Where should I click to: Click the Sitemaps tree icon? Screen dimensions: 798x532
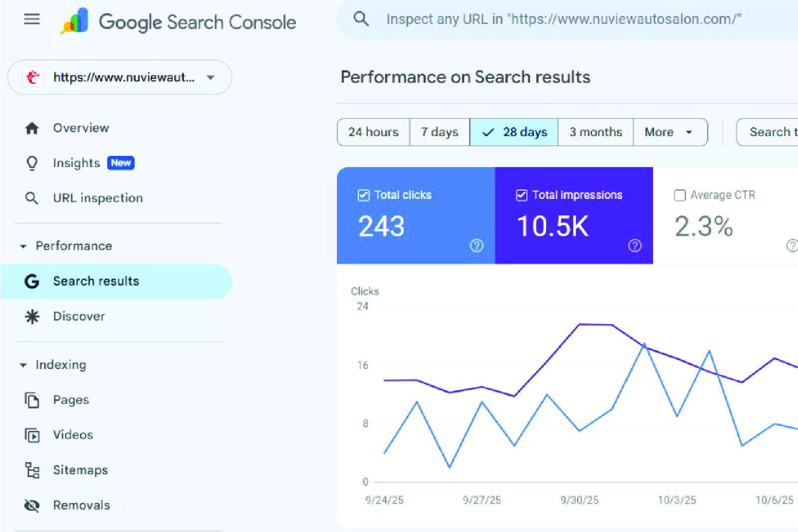pos(32,470)
